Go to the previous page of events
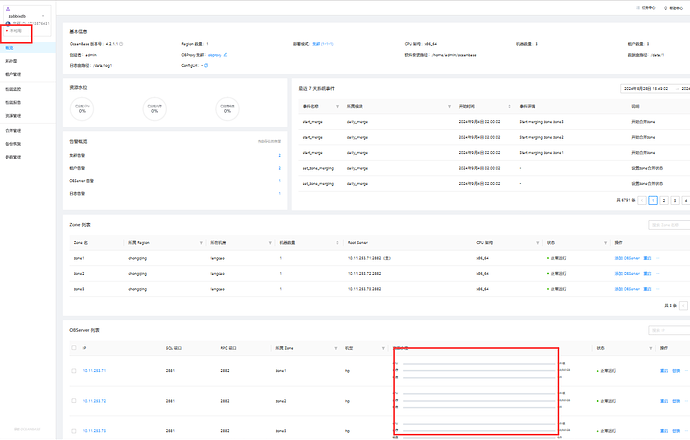 [x=642, y=200]
